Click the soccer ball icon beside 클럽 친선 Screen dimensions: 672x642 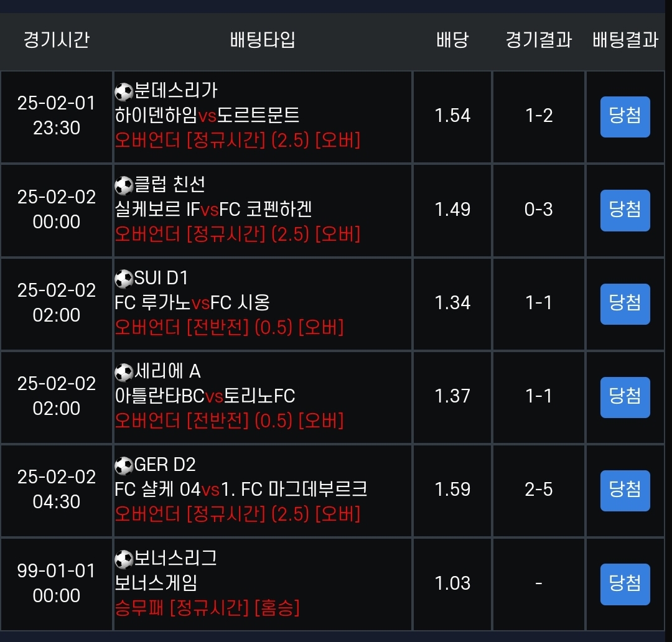pos(124,185)
